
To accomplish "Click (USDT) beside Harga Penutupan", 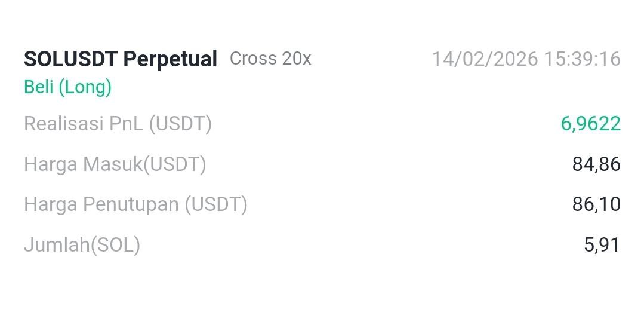I will point(215,204).
